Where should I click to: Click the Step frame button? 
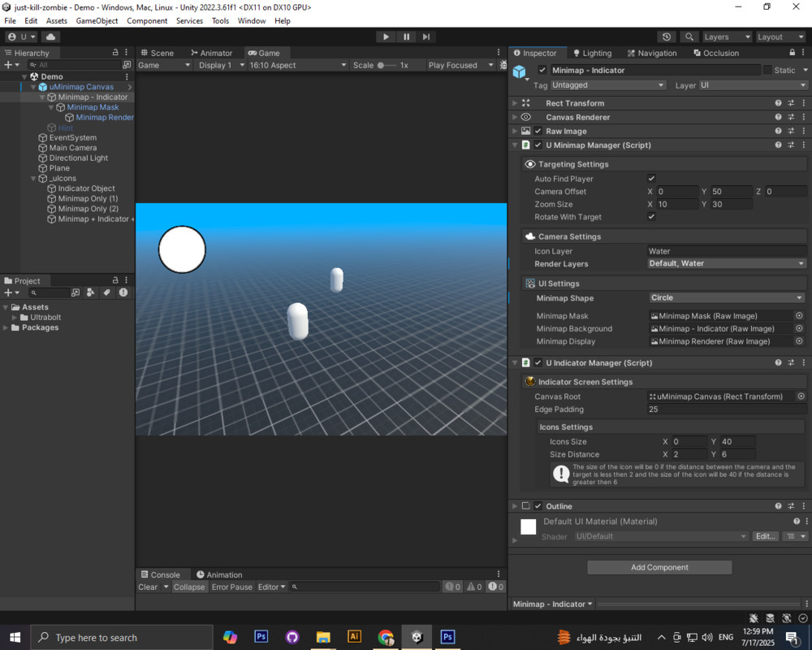(x=426, y=37)
